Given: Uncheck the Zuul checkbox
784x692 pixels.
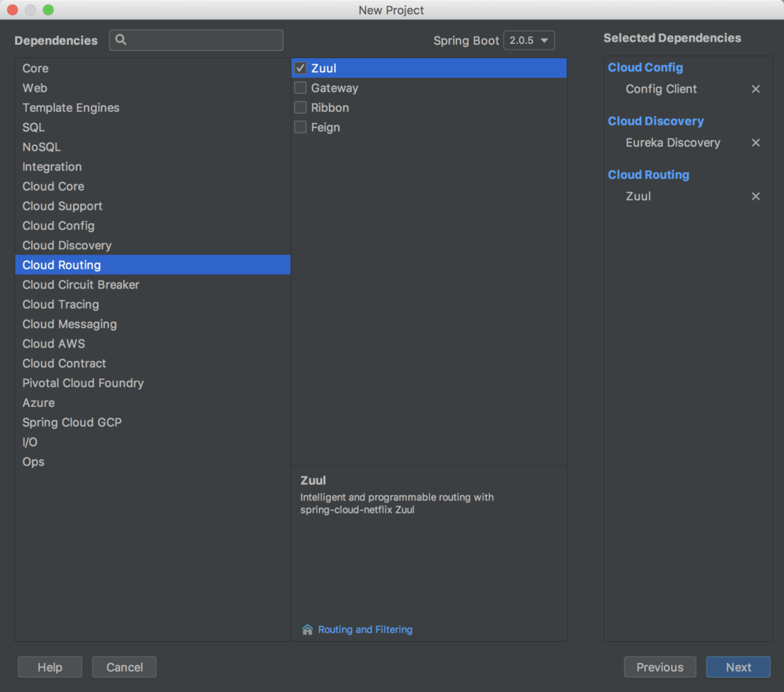Looking at the screenshot, I should coord(300,68).
